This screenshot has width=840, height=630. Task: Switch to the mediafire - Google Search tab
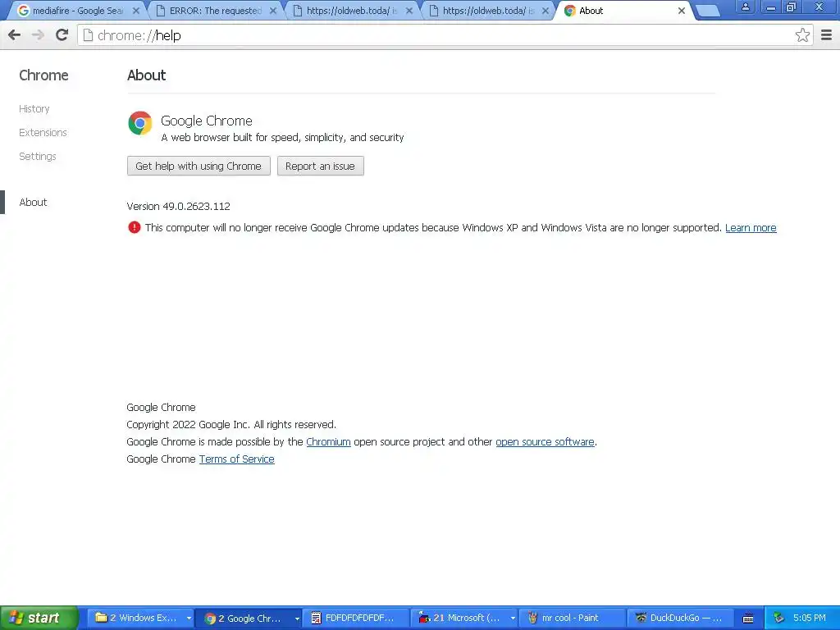77,11
